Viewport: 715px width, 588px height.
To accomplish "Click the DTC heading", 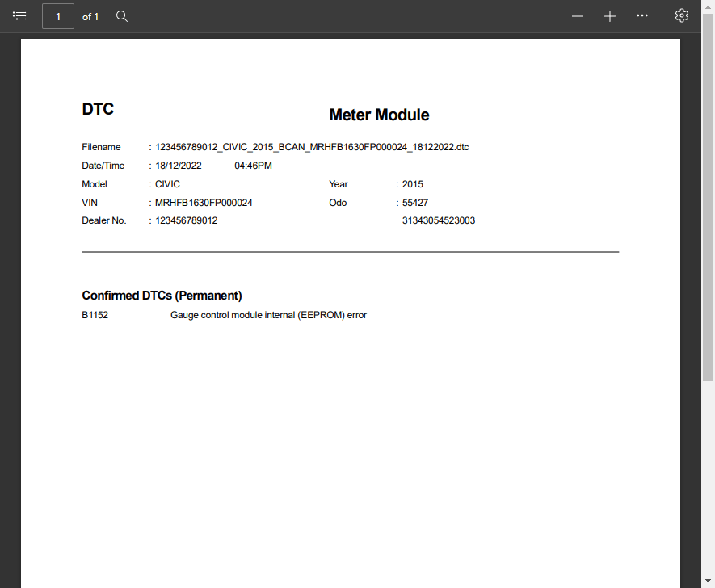I will pyautogui.click(x=98, y=109).
